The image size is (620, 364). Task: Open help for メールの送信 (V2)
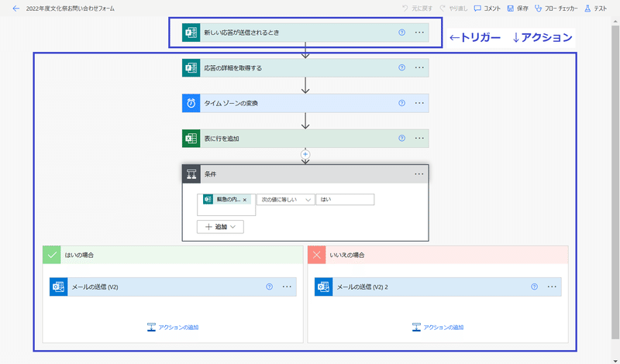(269, 287)
